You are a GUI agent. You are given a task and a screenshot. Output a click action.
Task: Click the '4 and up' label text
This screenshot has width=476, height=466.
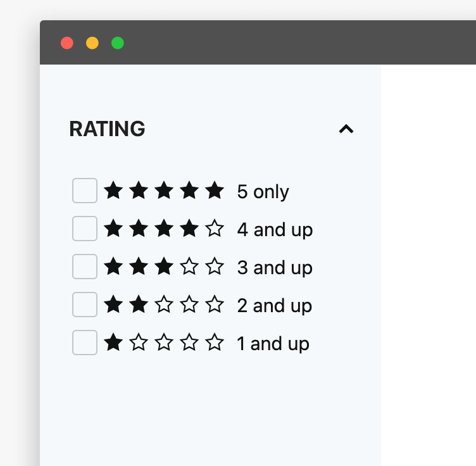(x=275, y=229)
